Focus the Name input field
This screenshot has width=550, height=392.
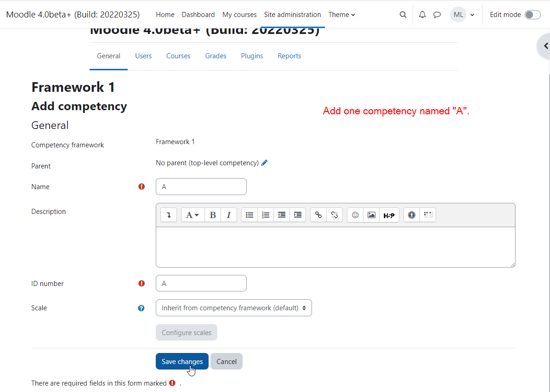point(201,187)
